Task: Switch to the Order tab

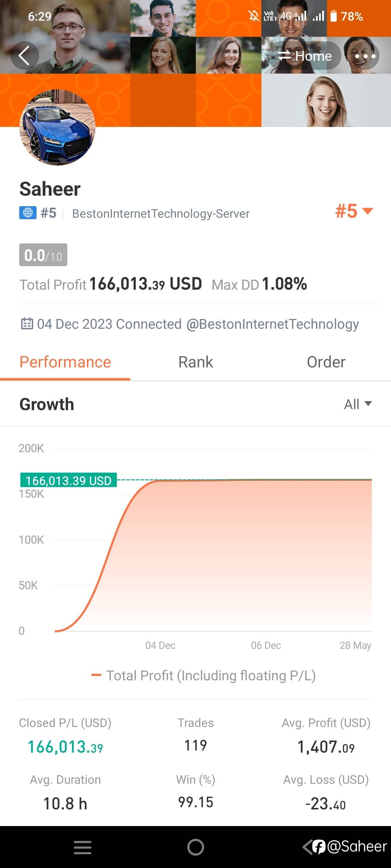Action: coord(326,362)
